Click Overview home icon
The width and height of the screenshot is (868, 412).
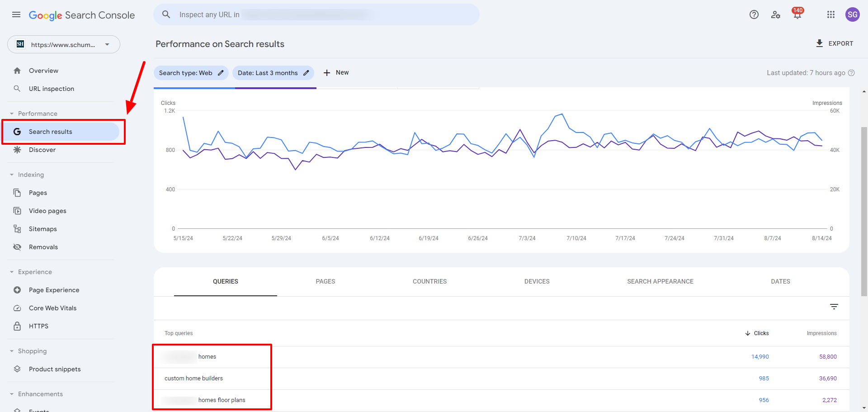(17, 71)
